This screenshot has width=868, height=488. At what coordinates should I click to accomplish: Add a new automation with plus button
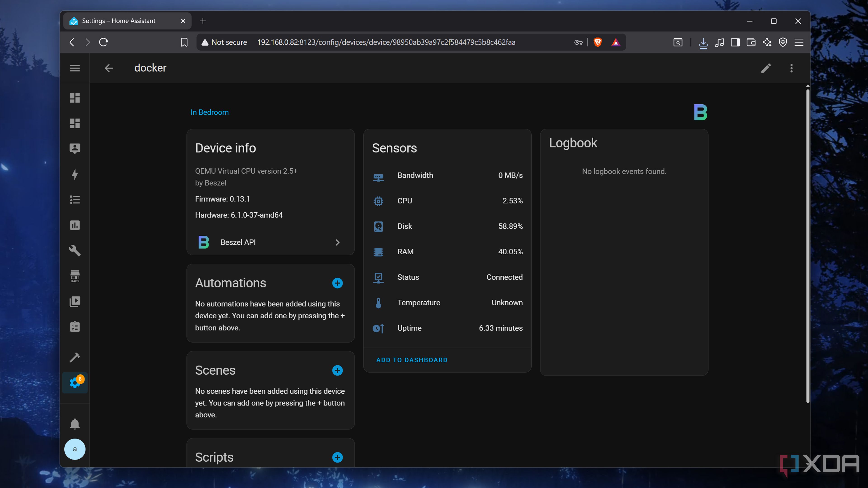337,283
